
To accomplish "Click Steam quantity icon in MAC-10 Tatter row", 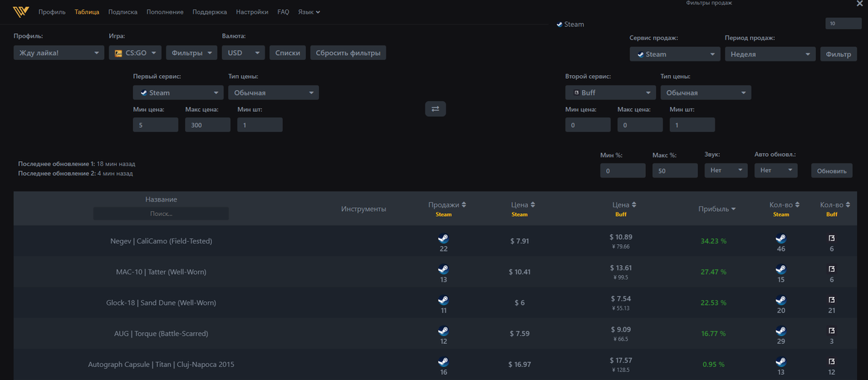I will coord(780,269).
